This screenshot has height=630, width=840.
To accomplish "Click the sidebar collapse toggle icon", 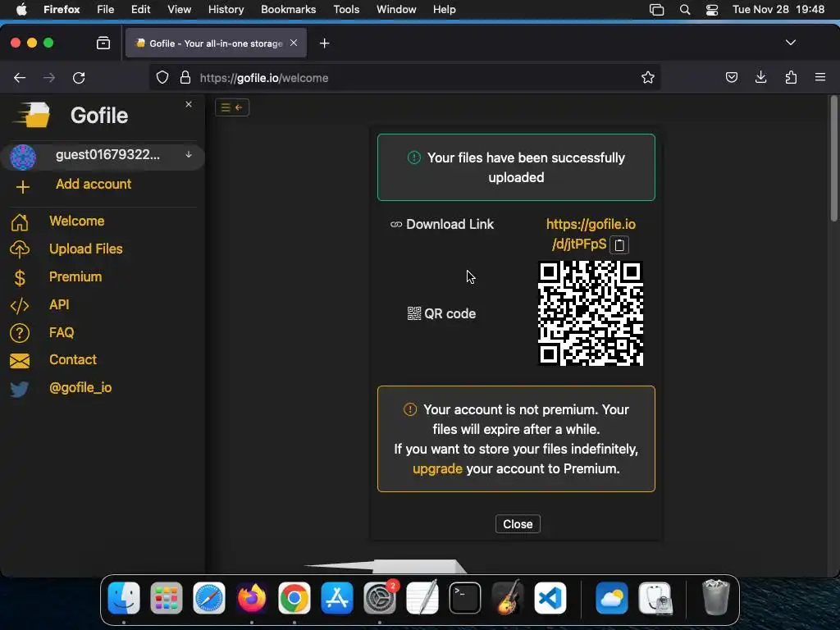I will 232,107.
